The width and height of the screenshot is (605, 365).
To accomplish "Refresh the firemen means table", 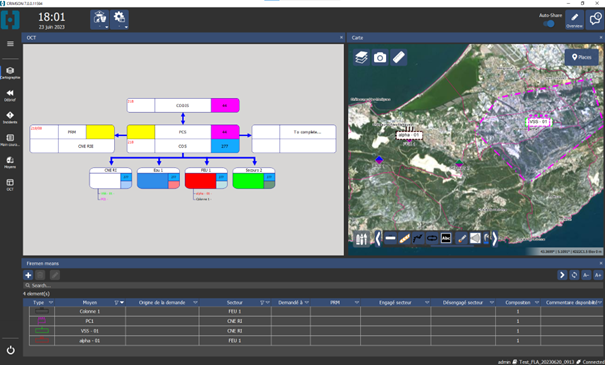I will pyautogui.click(x=574, y=275).
